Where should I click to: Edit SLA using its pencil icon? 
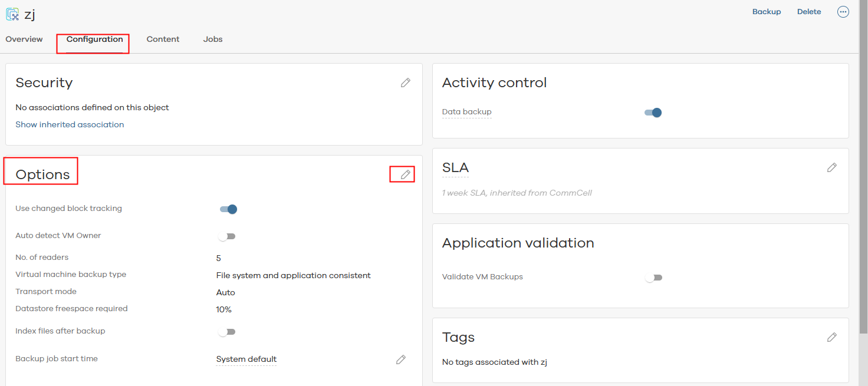[x=832, y=167]
